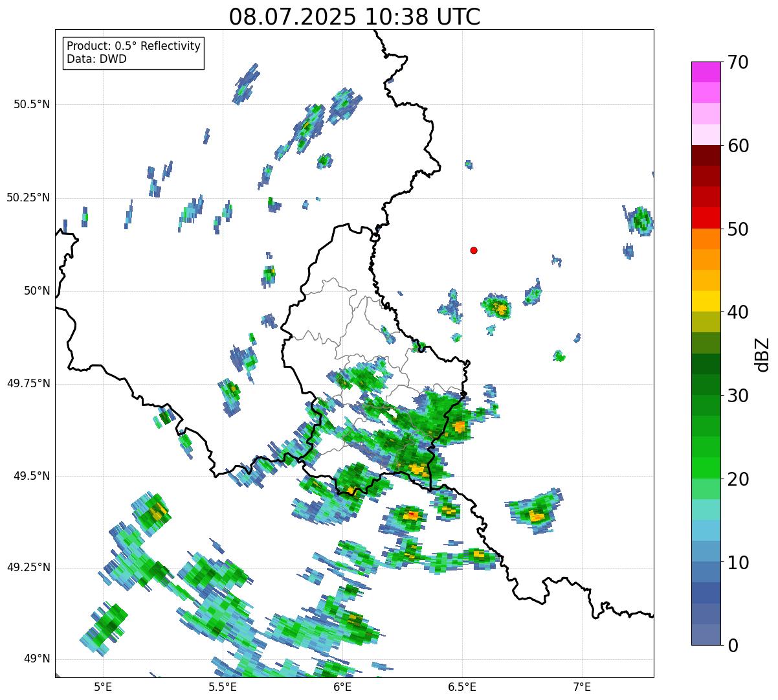The width and height of the screenshot is (778, 700).
Task: Select the title '08.07.2025 10:38 UTC'
Action: pyautogui.click(x=355, y=17)
